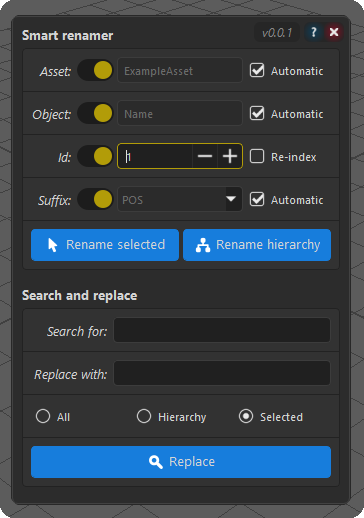Turn off the Suffix toggle
The width and height of the screenshot is (364, 518).
[x=95, y=199]
